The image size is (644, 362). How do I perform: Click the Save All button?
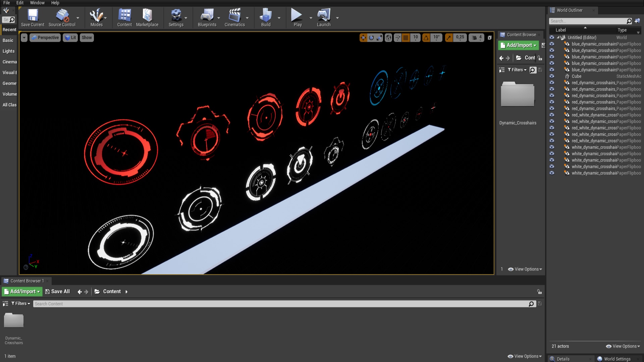(x=57, y=291)
